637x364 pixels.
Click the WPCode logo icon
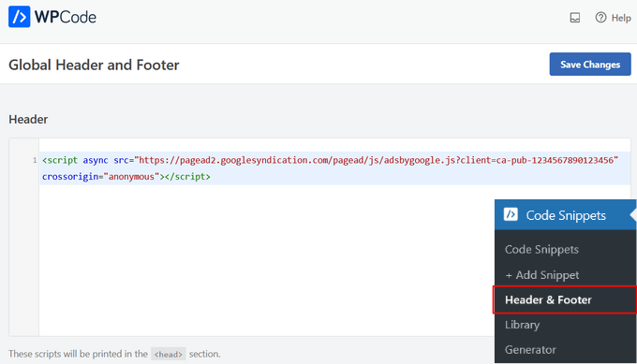tap(19, 17)
